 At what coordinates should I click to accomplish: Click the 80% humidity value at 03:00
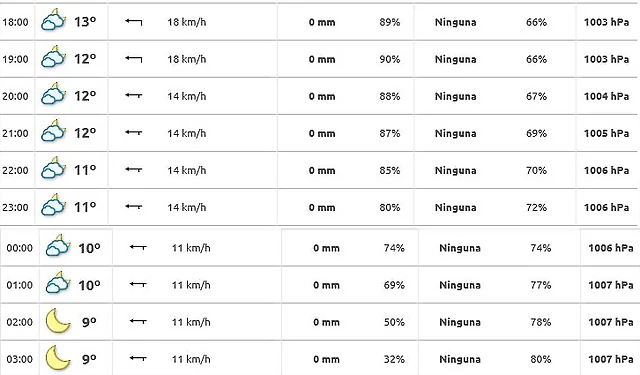(x=541, y=359)
